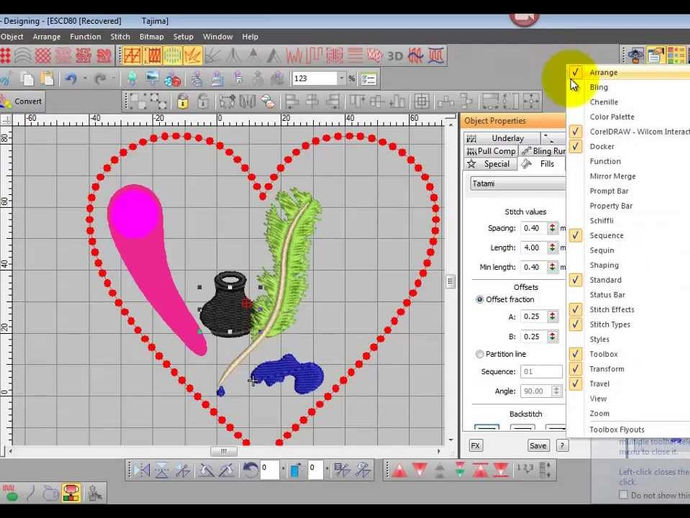Click the Save button in Object Properties
Screen dimensions: 690x518
click(538, 445)
